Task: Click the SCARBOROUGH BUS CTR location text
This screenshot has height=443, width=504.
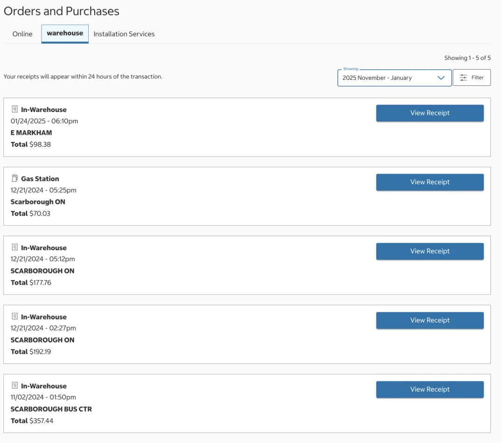Action: [x=51, y=409]
